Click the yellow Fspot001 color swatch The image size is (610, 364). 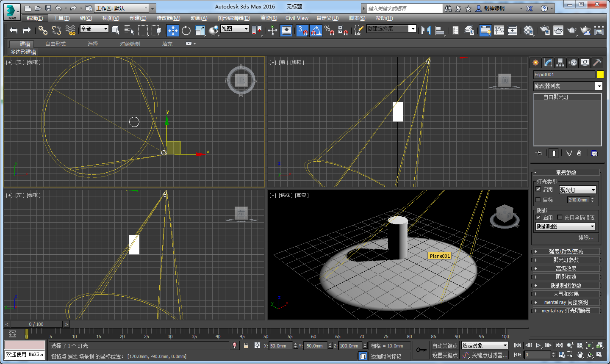coord(600,74)
